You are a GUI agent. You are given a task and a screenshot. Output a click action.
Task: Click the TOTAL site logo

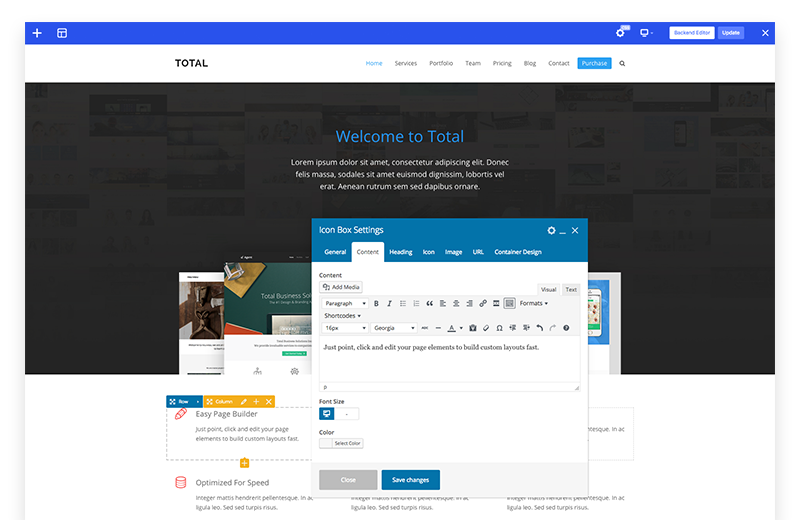click(x=191, y=63)
